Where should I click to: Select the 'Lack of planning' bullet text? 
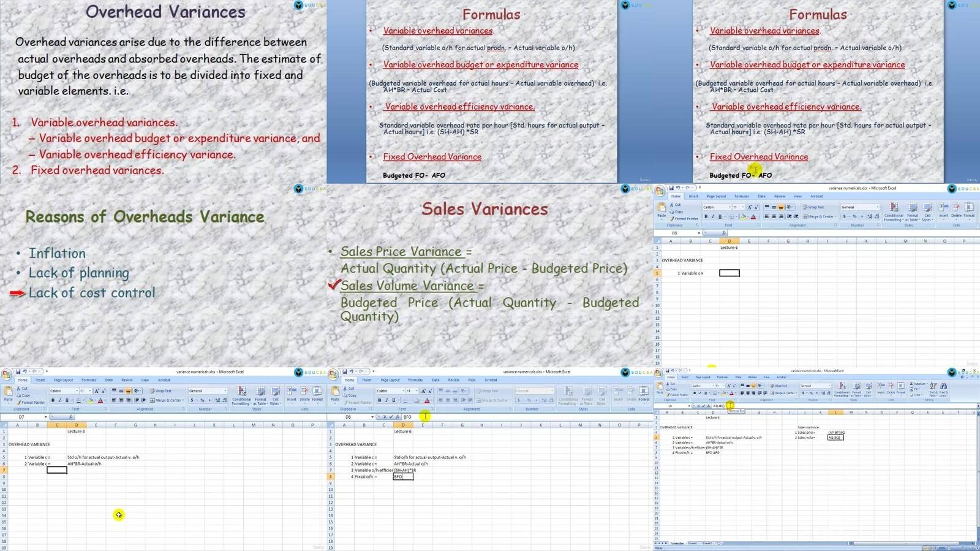(79, 273)
